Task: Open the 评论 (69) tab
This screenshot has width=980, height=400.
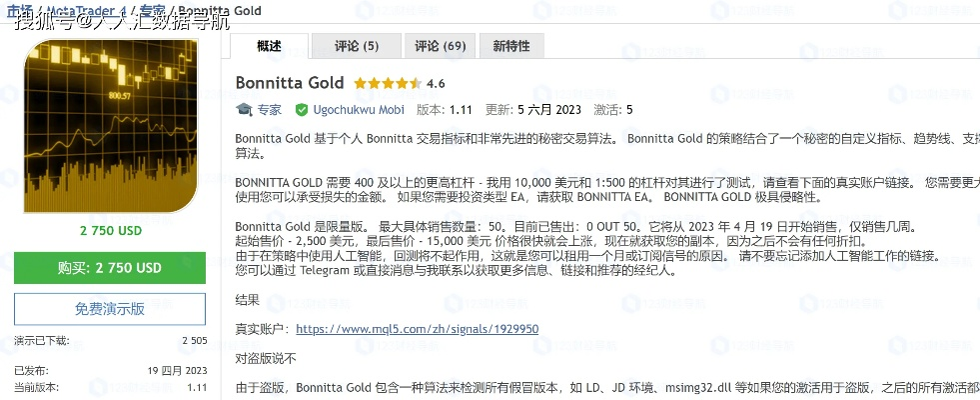Action: click(440, 46)
